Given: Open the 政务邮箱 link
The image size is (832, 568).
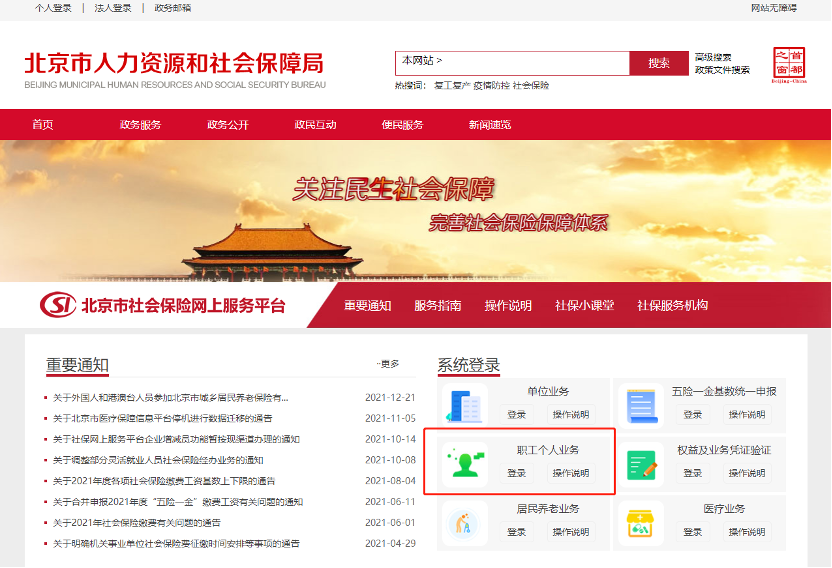Looking at the screenshot, I should coord(172,8).
